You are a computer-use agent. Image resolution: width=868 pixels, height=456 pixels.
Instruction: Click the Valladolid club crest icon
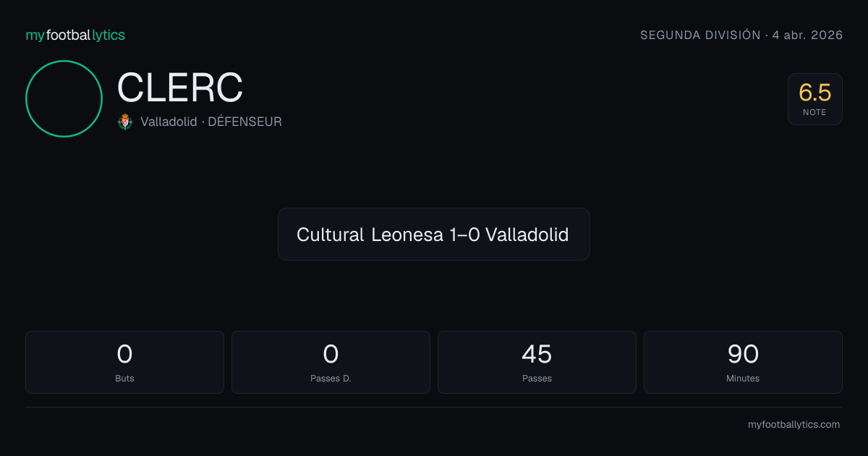[x=125, y=122]
